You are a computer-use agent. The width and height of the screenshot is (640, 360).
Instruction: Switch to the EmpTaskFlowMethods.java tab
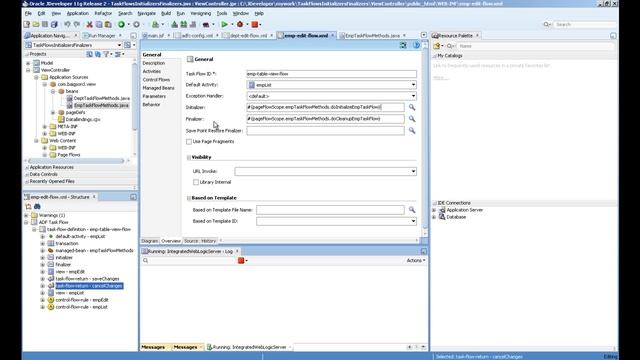372,36
